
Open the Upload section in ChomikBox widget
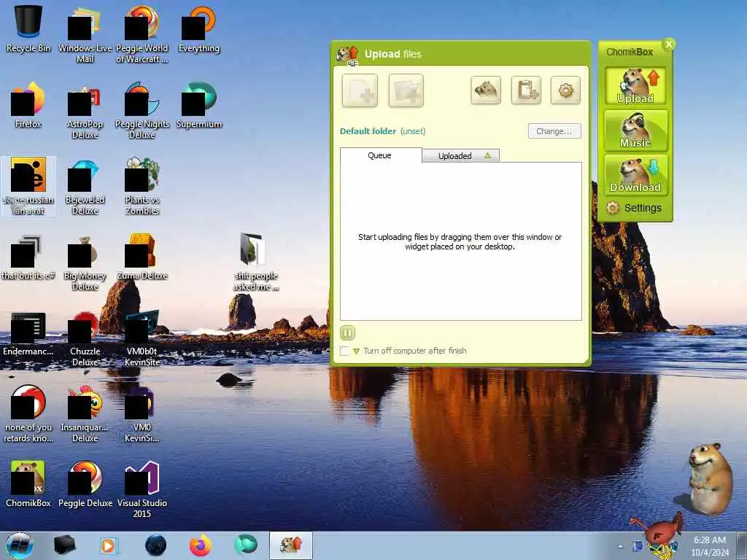click(635, 86)
